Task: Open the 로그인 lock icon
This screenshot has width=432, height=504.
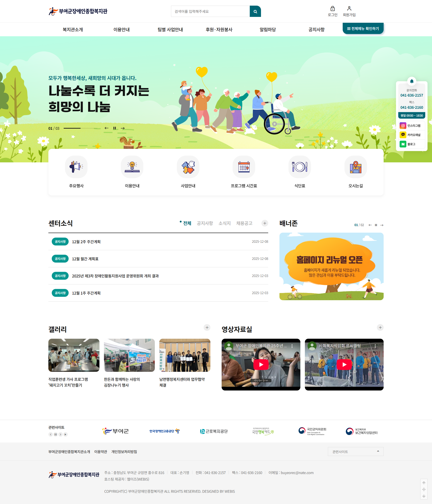Action: 332,9
